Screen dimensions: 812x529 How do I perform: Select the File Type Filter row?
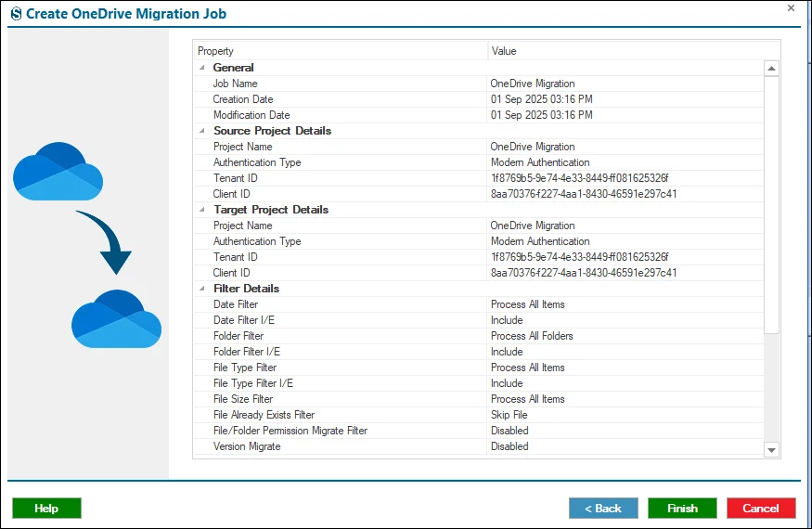(x=479, y=368)
